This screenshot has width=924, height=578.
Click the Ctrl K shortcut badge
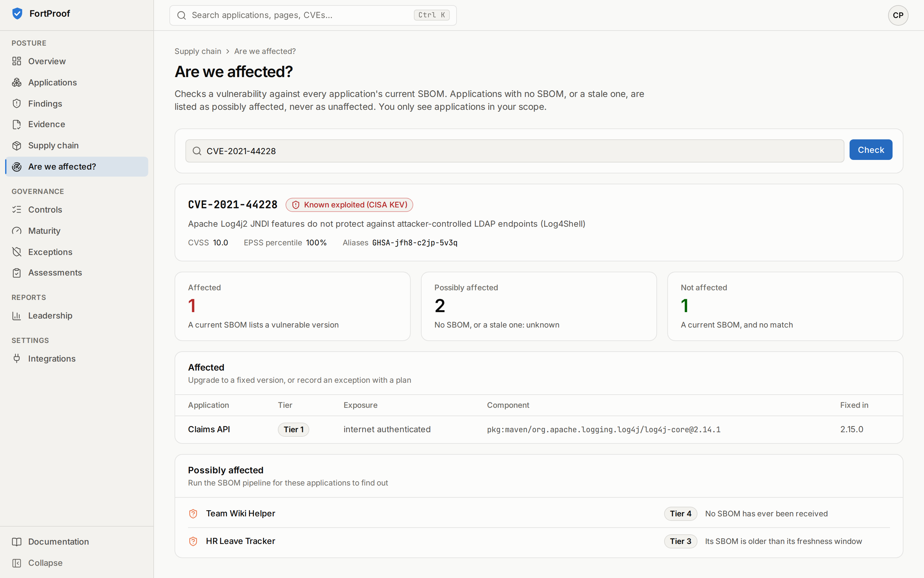click(432, 15)
